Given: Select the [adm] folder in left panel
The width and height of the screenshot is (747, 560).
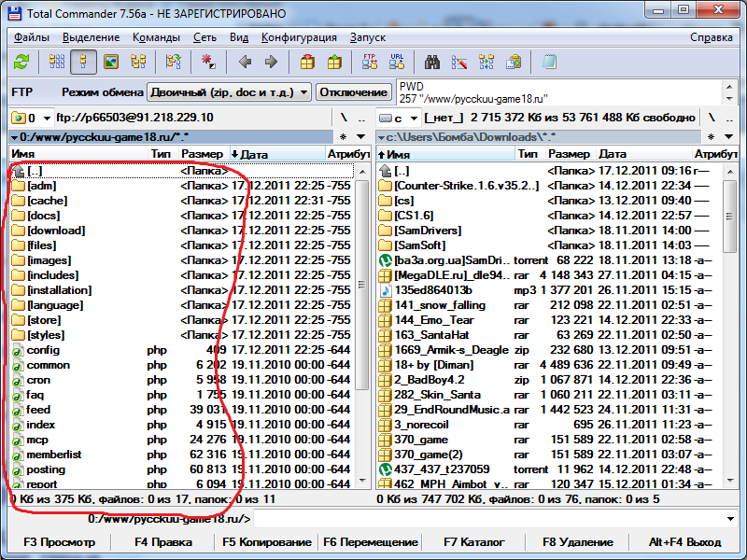Looking at the screenshot, I should tap(181, 186).
